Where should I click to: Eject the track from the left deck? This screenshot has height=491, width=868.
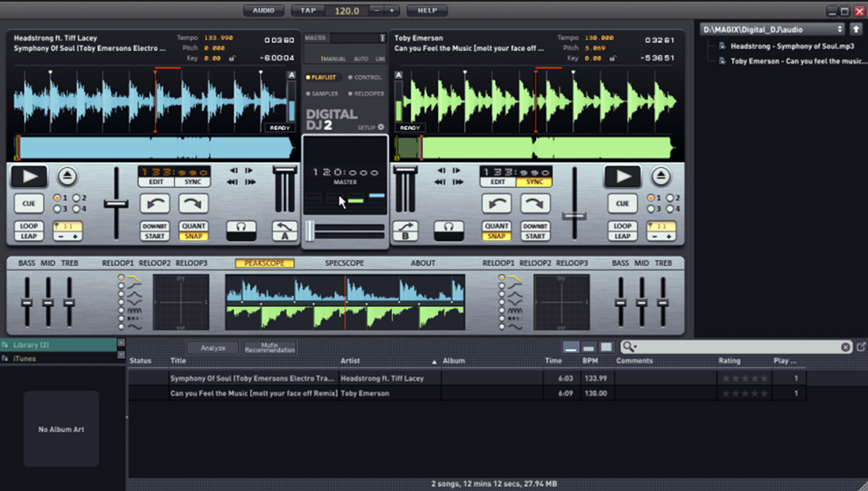(x=67, y=177)
